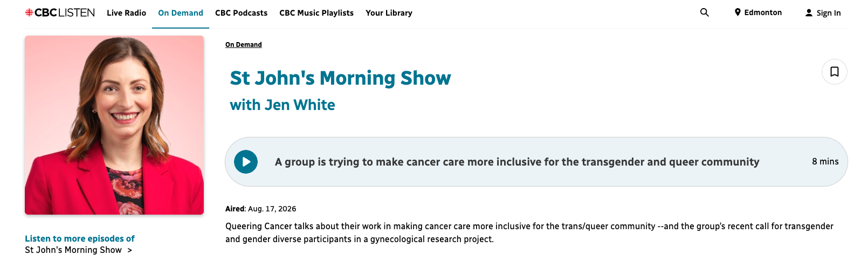The height and width of the screenshot is (261, 868).
Task: Play the cancer care episode
Action: click(246, 162)
